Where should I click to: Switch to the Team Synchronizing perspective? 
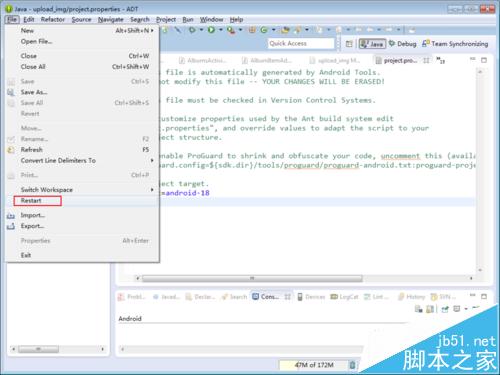455,44
